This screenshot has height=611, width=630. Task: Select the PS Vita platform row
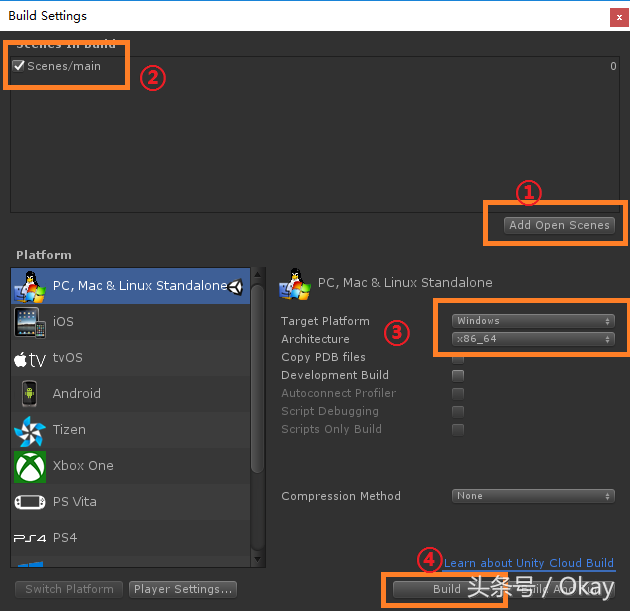pyautogui.click(x=131, y=502)
